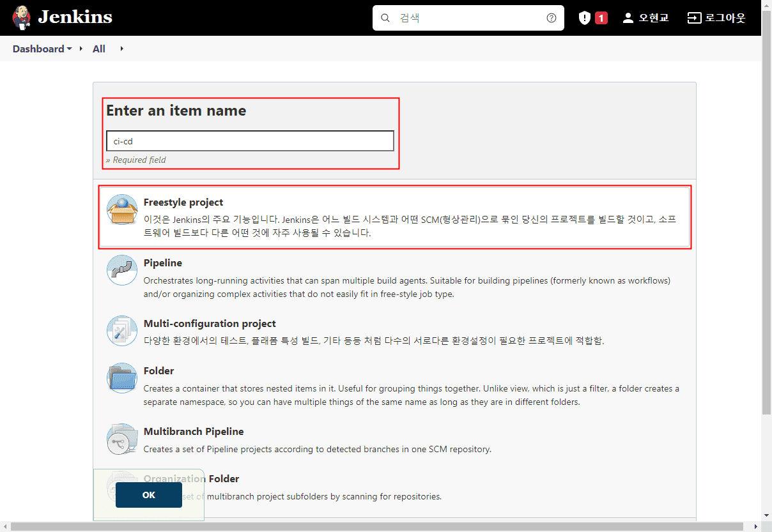Image resolution: width=772 pixels, height=532 pixels.
Task: Select the Multi-configuration project icon
Action: 122,331
